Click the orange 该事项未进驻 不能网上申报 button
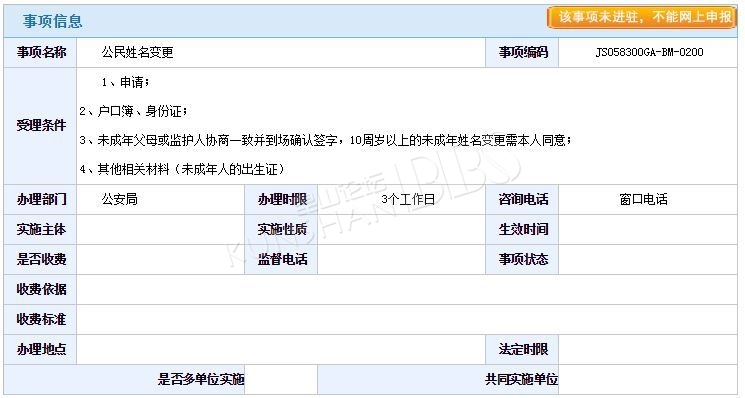Screen dimensions: 745x398 coord(641,18)
